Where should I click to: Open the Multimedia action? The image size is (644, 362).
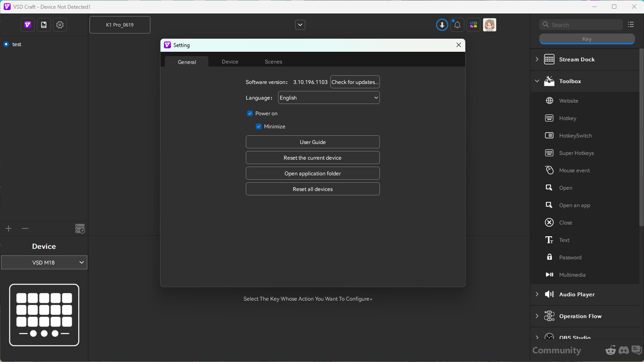tap(572, 275)
